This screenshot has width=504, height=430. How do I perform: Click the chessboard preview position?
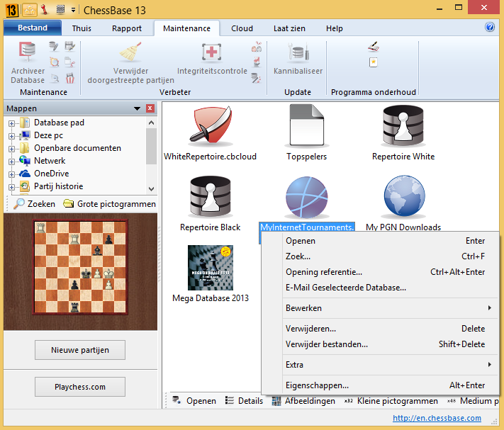(80, 267)
